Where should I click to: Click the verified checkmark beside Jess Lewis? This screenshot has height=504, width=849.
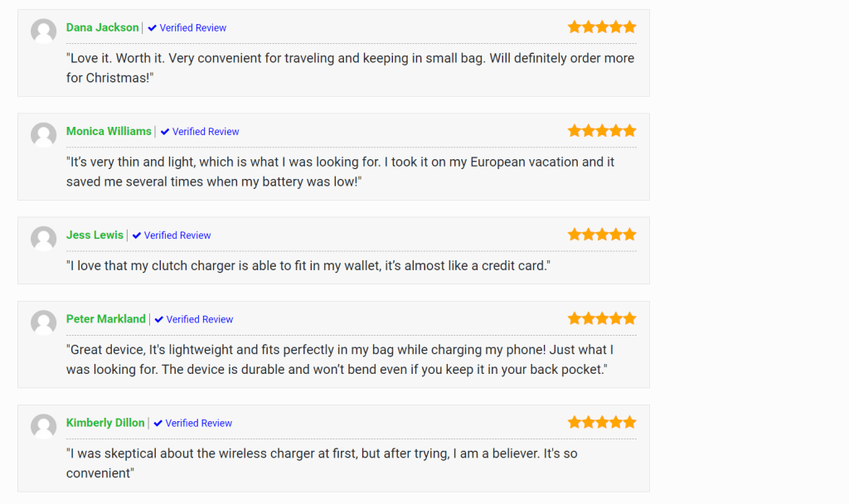pyautogui.click(x=137, y=235)
